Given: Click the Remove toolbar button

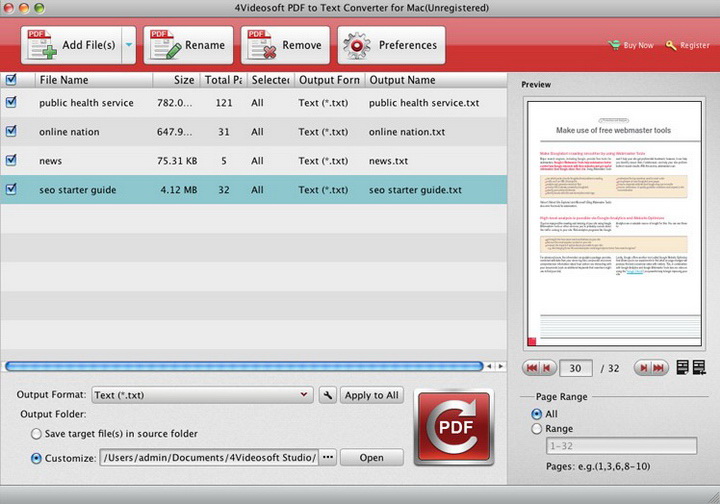Looking at the screenshot, I should coord(285,45).
